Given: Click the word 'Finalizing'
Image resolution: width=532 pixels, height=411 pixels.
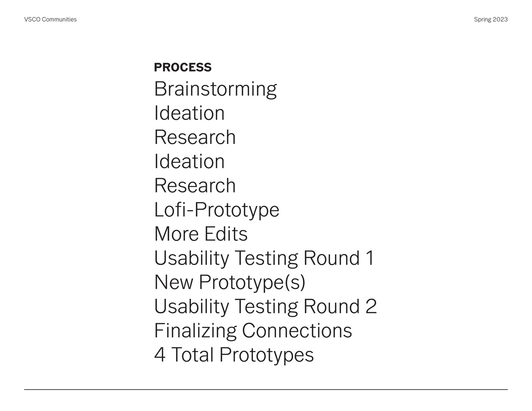Looking at the screenshot, I should pos(195,331).
